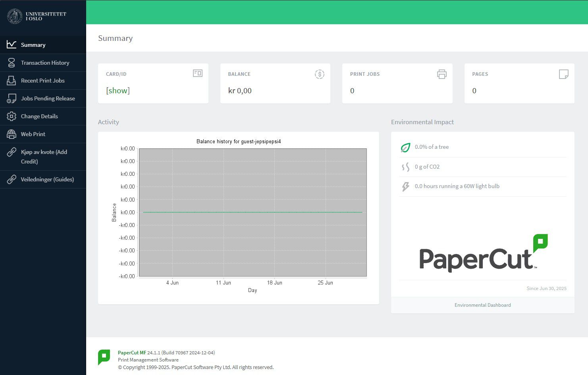Viewport: 588px width, 375px height.
Task: Click the Environmental Impact heading
Action: coord(422,122)
